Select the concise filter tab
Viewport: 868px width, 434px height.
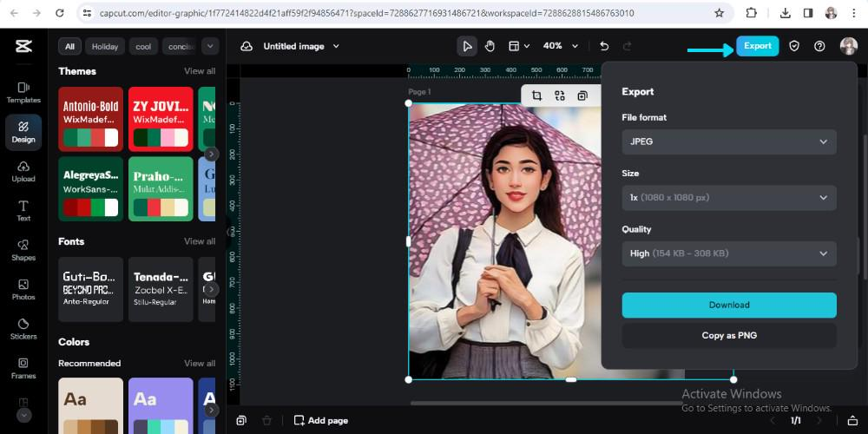pos(179,47)
